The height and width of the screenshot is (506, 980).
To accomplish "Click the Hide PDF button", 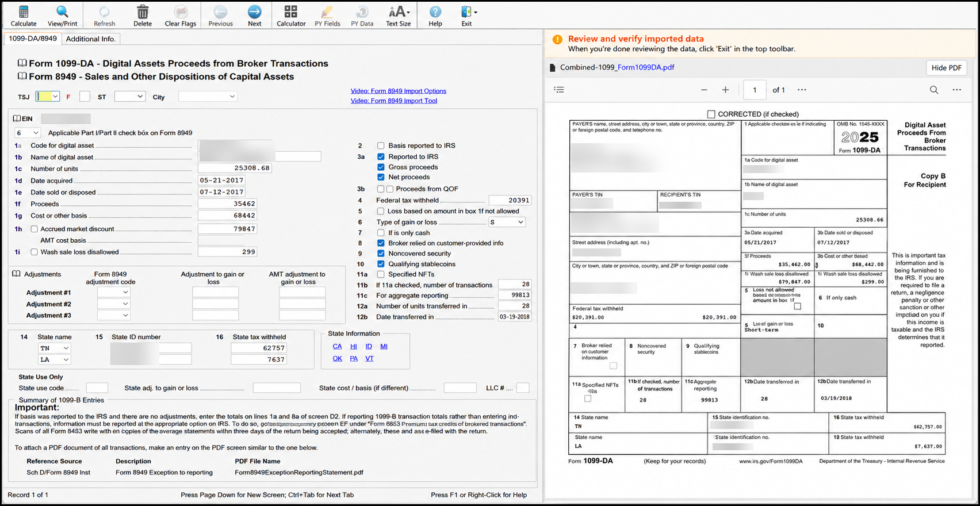I will 946,68.
